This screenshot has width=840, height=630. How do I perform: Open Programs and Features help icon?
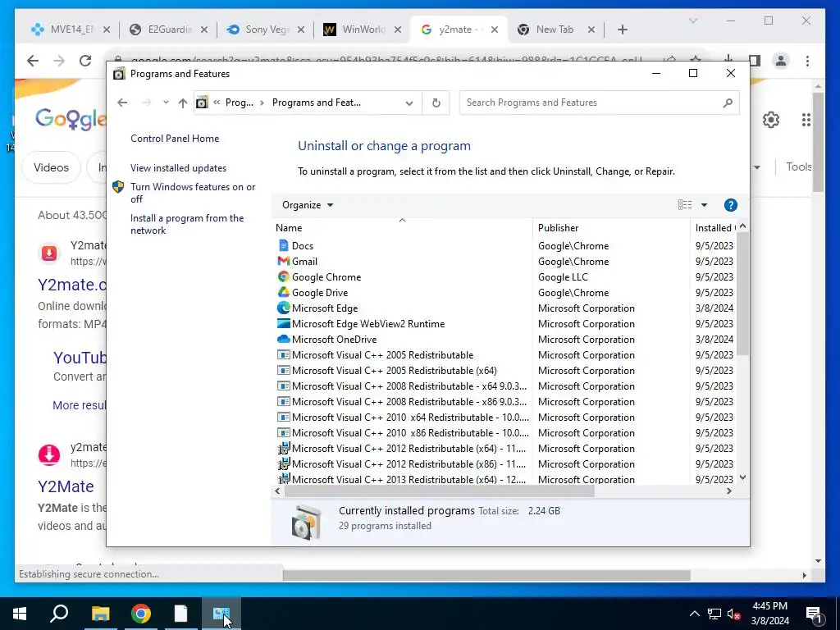pos(730,204)
